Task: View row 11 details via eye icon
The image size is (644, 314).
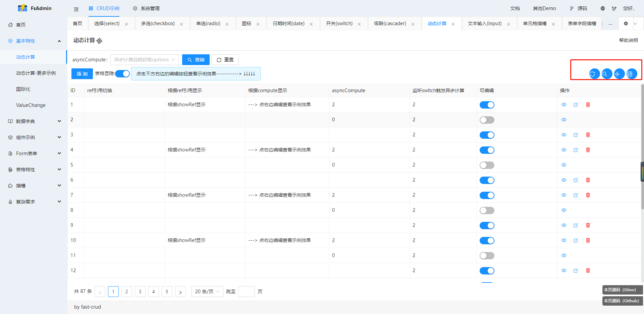Action: click(x=564, y=255)
